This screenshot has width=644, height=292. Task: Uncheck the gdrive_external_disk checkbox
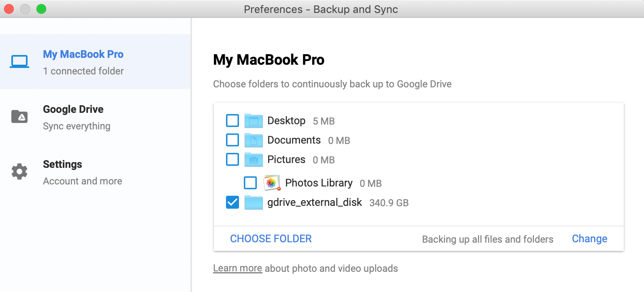(232, 202)
